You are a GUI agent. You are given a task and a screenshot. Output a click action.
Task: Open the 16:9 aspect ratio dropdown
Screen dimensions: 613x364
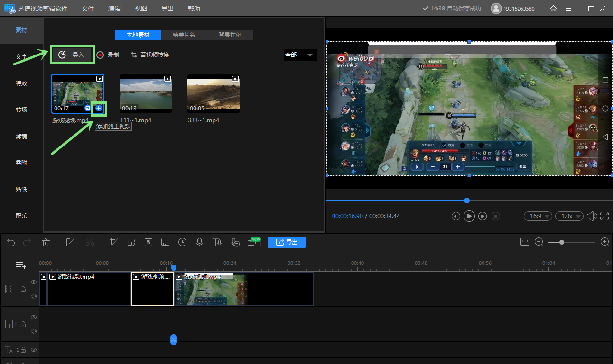pyautogui.click(x=538, y=216)
